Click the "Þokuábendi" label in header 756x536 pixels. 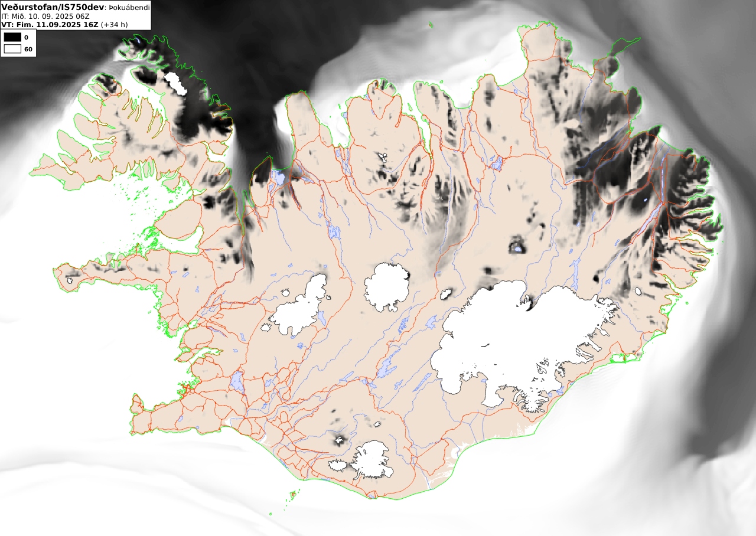pos(129,8)
